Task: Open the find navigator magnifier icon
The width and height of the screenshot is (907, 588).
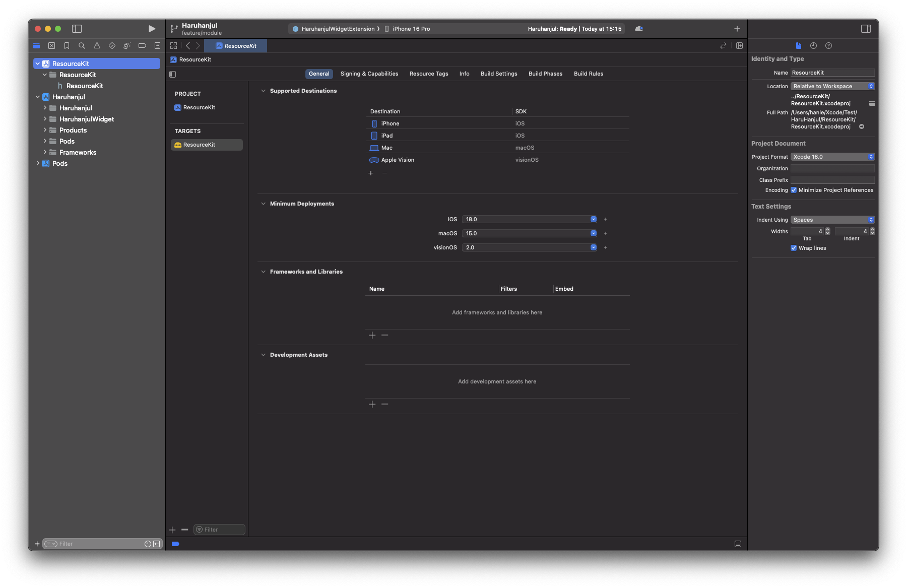Action: tap(82, 46)
